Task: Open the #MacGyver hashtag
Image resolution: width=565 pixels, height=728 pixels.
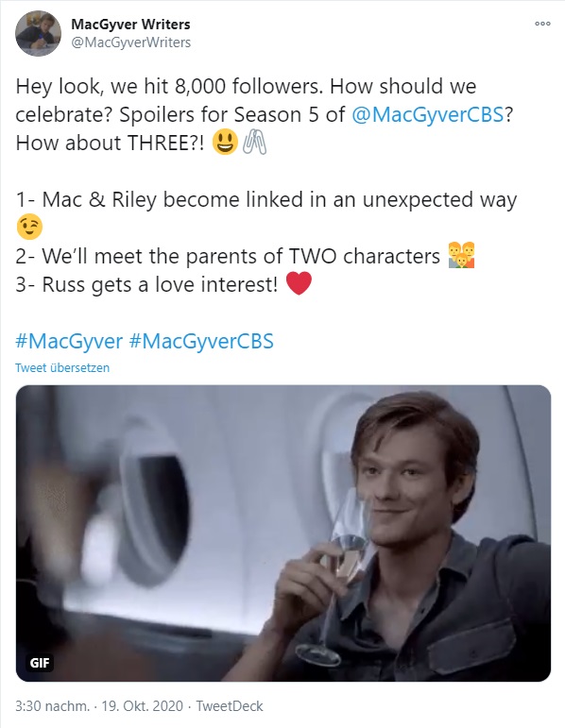Action: (x=69, y=341)
